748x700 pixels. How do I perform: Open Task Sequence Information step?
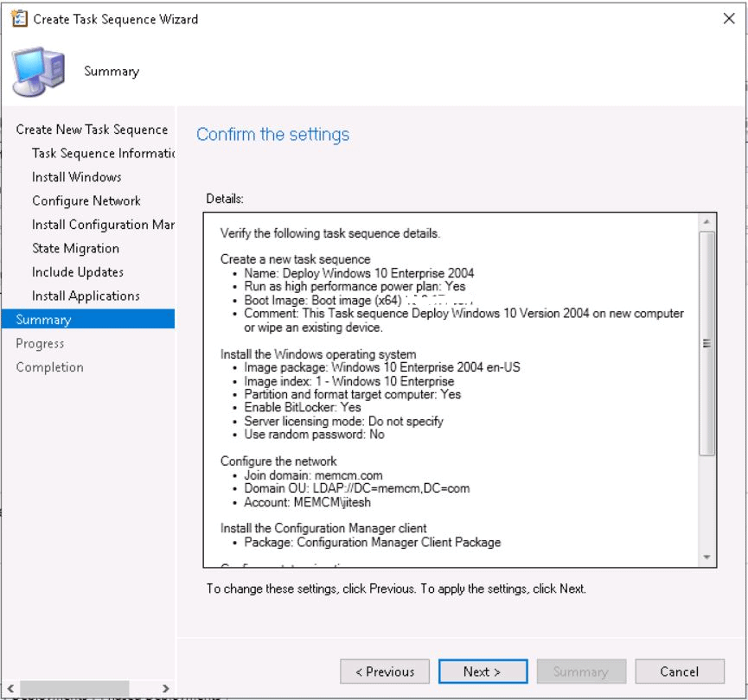point(104,154)
